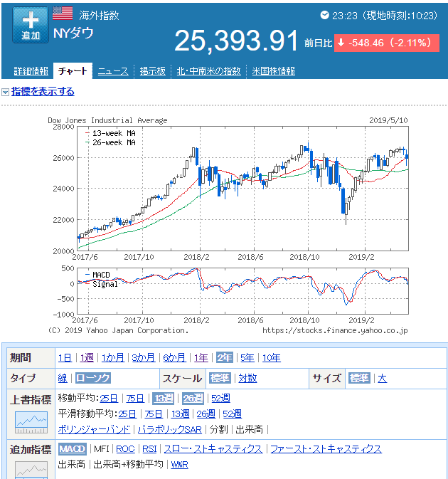Click the 出来高+移動平均 label
Screen dimensions: 448x479
click(x=128, y=464)
